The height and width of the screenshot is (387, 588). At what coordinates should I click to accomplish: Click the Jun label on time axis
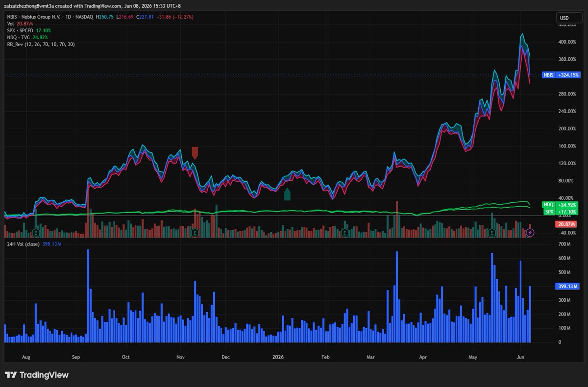click(x=520, y=357)
